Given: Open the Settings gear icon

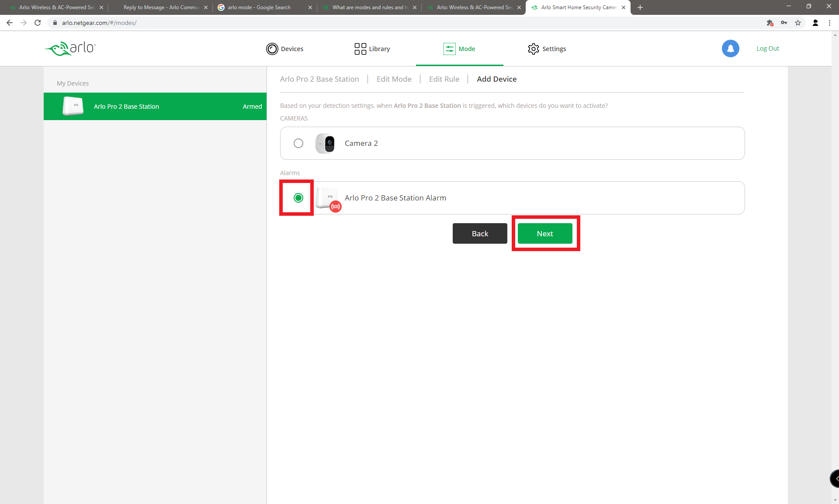Looking at the screenshot, I should [532, 48].
